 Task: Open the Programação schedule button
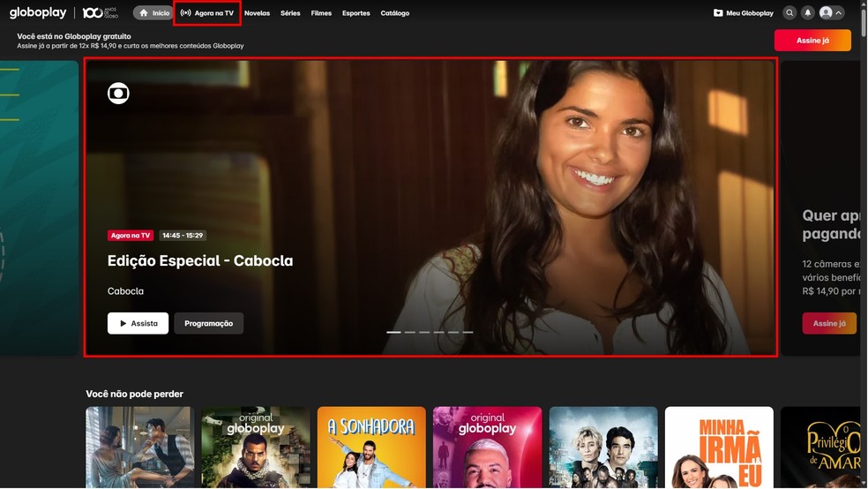tap(209, 323)
